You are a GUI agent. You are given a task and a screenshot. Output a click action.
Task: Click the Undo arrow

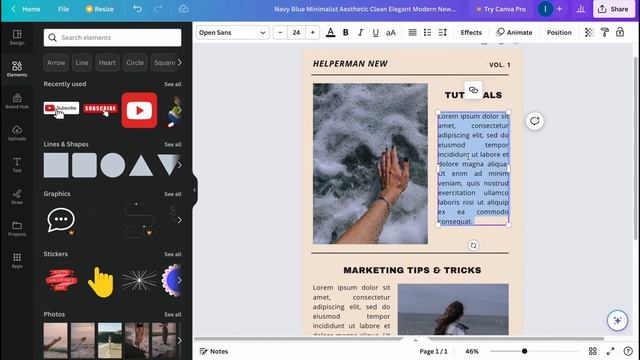[x=138, y=9]
